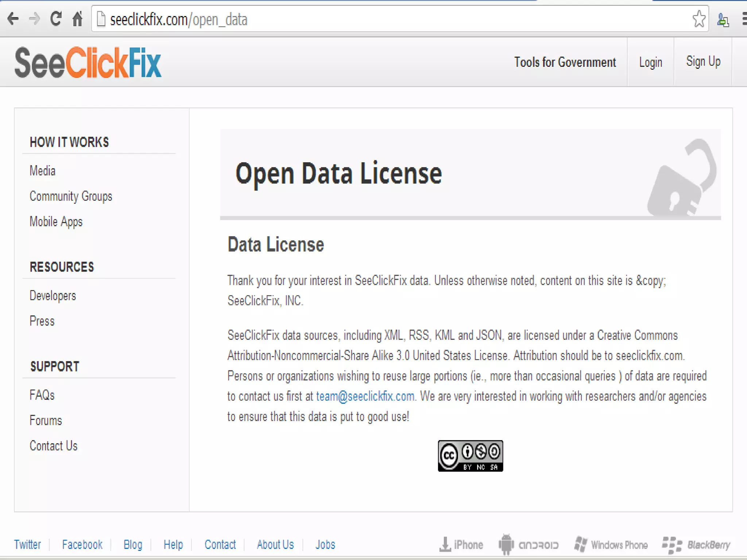Open the Twitter footer link
This screenshot has height=560, width=747.
coord(27,545)
